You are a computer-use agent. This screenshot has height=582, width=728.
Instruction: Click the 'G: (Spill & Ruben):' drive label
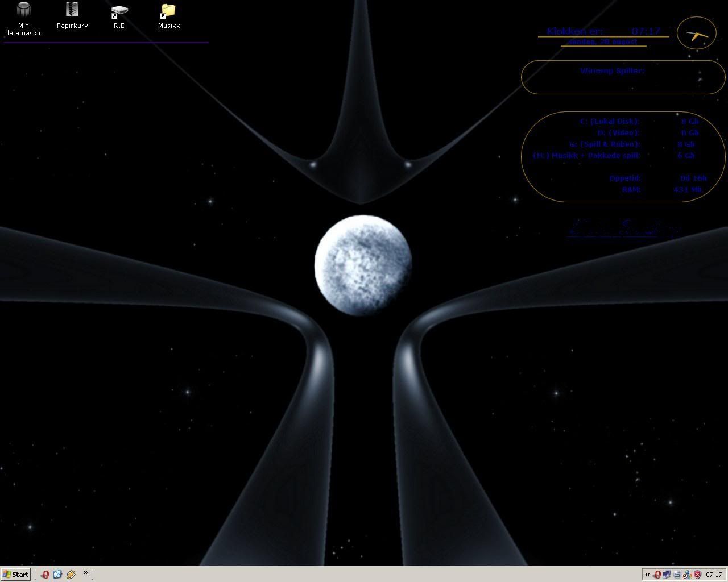tap(605, 144)
